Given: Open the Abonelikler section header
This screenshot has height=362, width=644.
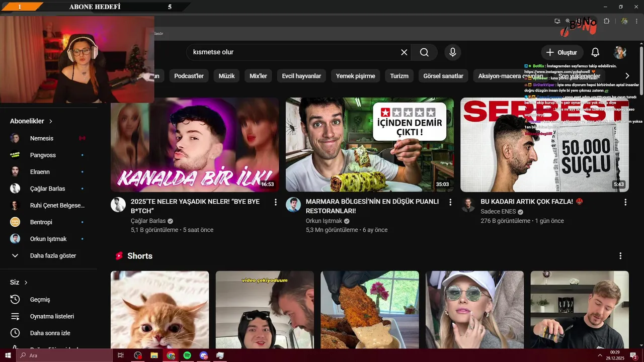Looking at the screenshot, I should coord(31,121).
